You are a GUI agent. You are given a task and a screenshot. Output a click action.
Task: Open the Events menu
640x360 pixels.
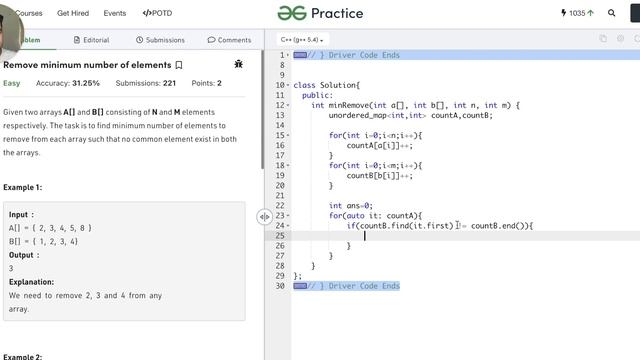coord(115,13)
